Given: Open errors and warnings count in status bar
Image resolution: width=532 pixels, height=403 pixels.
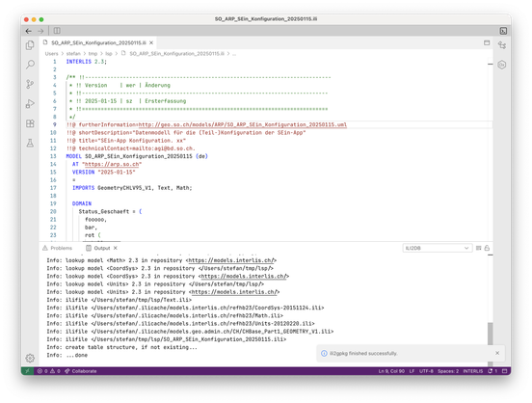Looking at the screenshot, I should (49, 371).
